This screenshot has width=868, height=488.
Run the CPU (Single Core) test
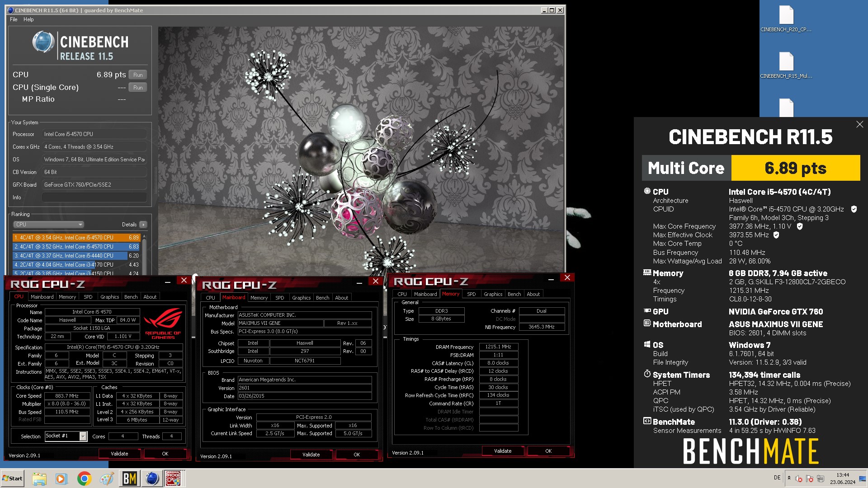coord(138,88)
